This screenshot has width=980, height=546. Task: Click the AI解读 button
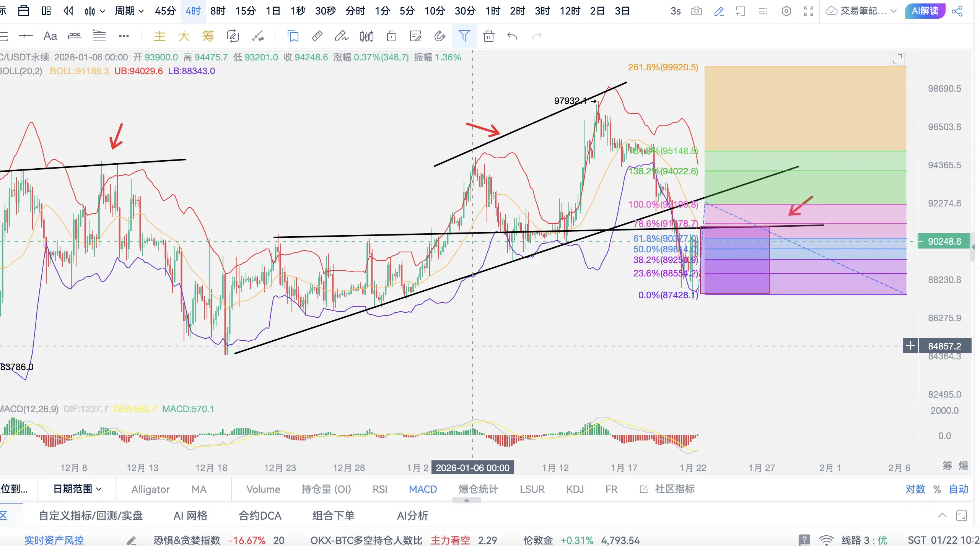[925, 11]
